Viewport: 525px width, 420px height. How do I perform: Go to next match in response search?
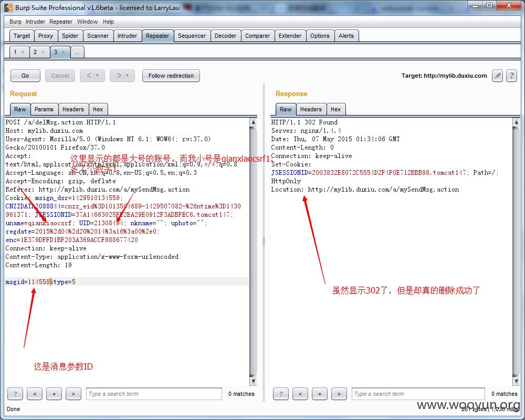tap(339, 394)
